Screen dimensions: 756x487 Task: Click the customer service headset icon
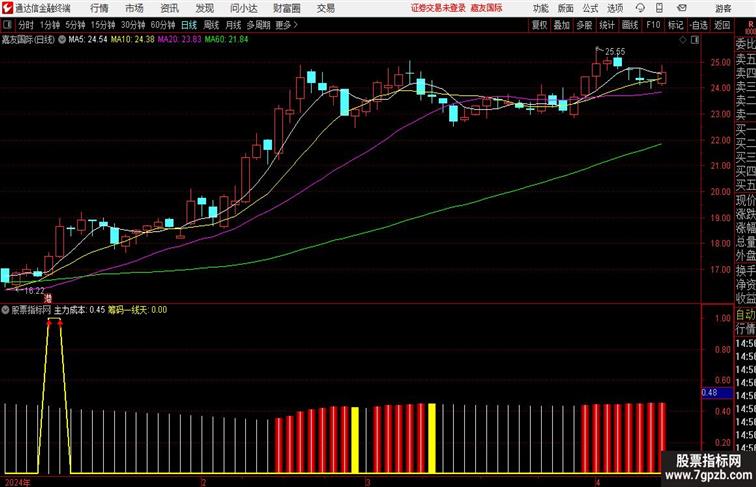pos(640,8)
